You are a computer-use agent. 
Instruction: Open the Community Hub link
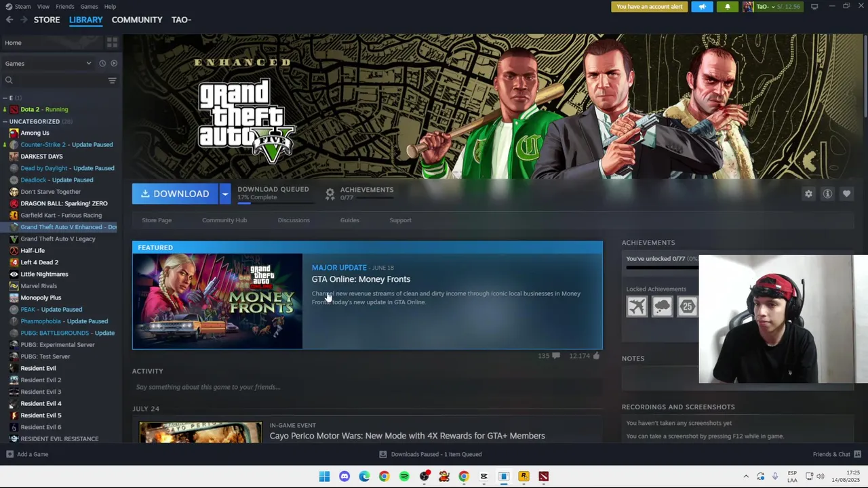224,220
